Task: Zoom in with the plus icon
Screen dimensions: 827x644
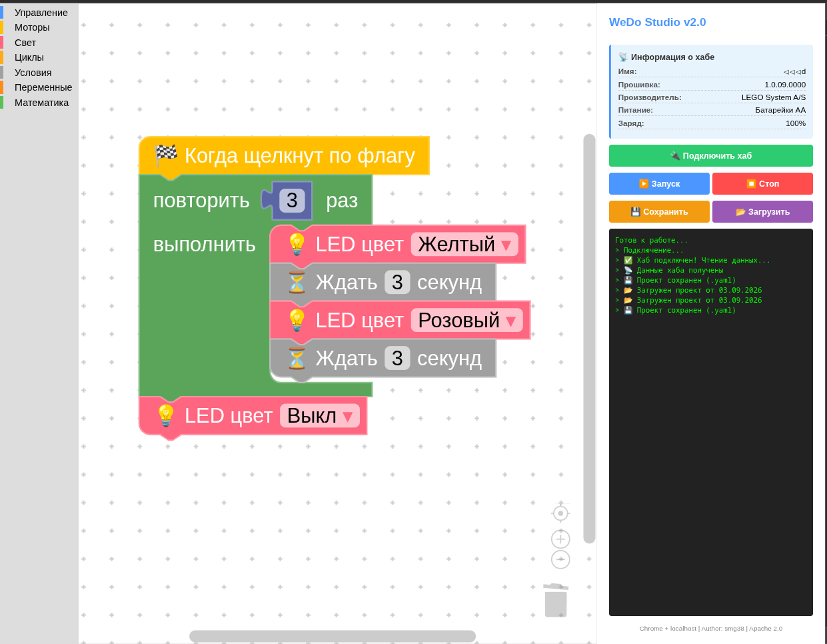Action: pyautogui.click(x=560, y=539)
